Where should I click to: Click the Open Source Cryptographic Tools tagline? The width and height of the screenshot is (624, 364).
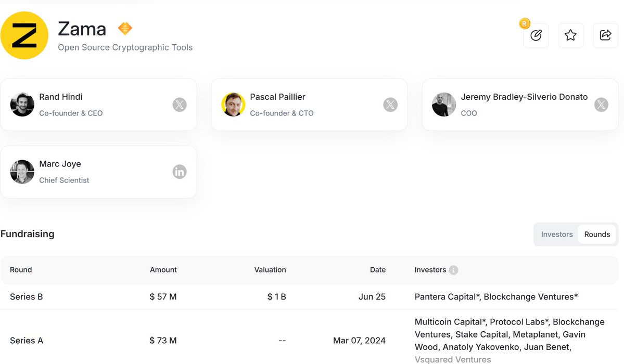click(x=125, y=47)
